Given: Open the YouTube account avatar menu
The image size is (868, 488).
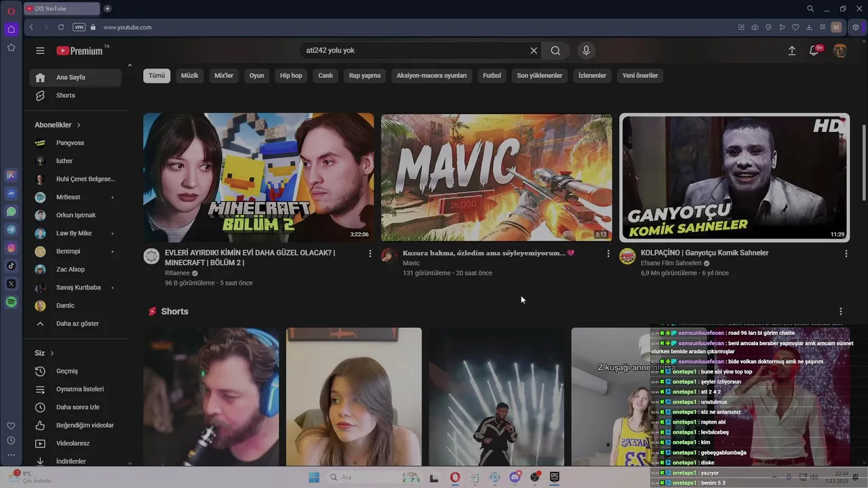Looking at the screenshot, I should click(840, 51).
